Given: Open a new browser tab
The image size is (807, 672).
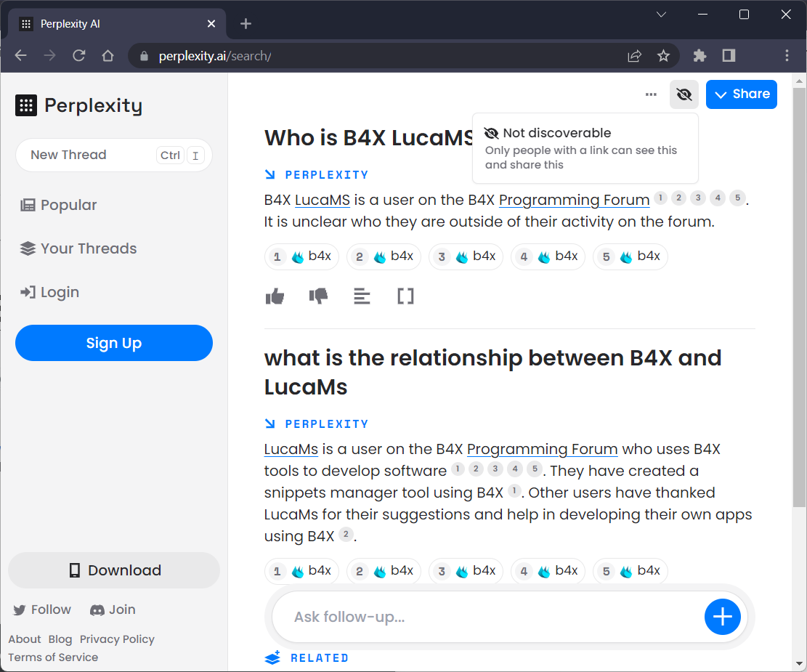Looking at the screenshot, I should tap(246, 24).
